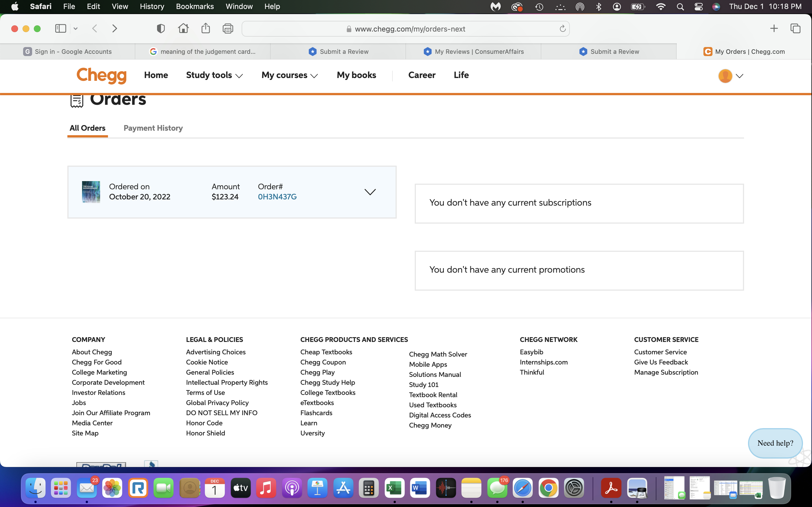
Task: Open a new tab with the plus icon
Action: point(774,28)
